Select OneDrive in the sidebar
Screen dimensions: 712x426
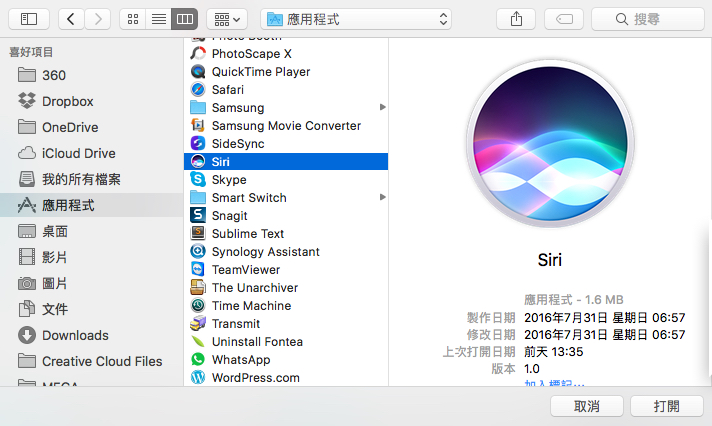[x=91, y=127]
